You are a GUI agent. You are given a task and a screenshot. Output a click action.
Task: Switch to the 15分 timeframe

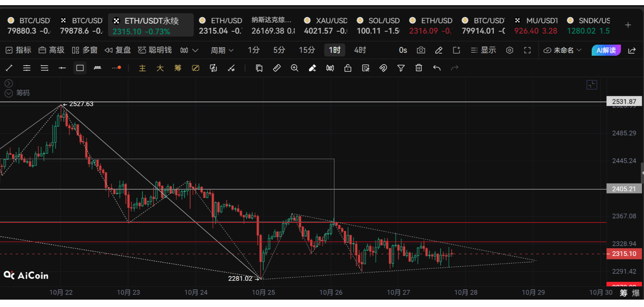[x=307, y=50]
